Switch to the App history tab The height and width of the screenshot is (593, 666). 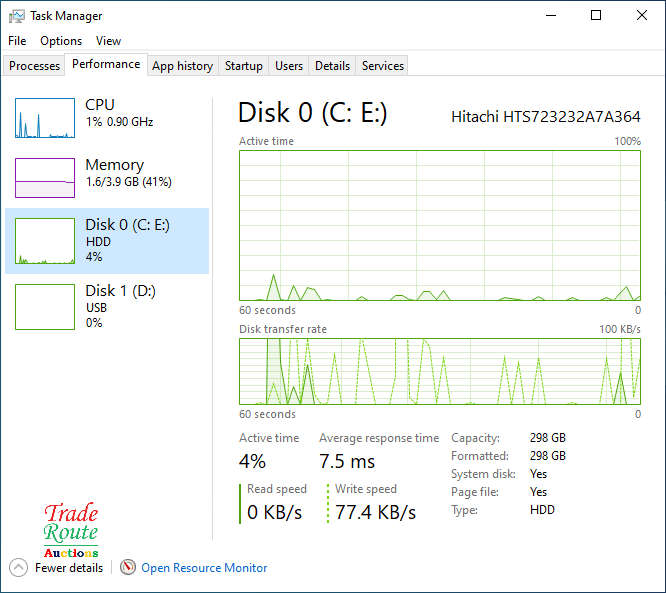click(182, 66)
